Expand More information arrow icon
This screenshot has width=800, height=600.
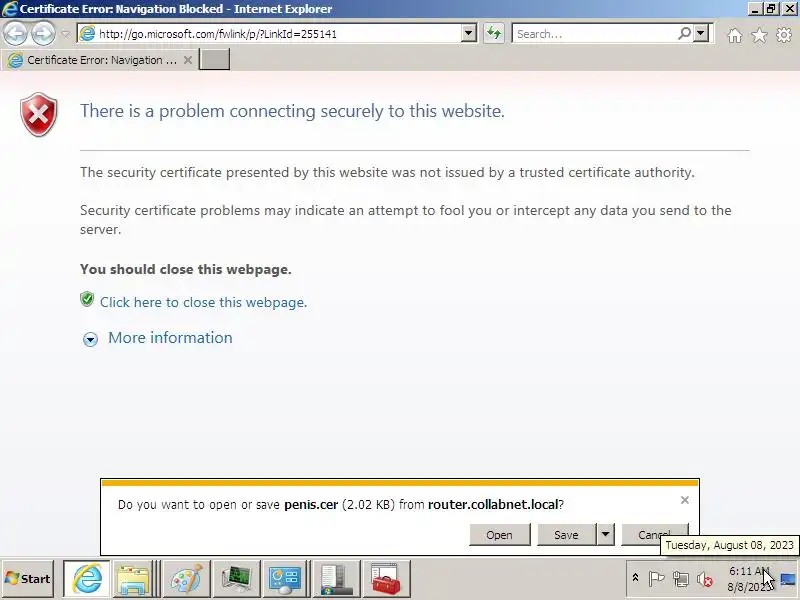coord(90,339)
